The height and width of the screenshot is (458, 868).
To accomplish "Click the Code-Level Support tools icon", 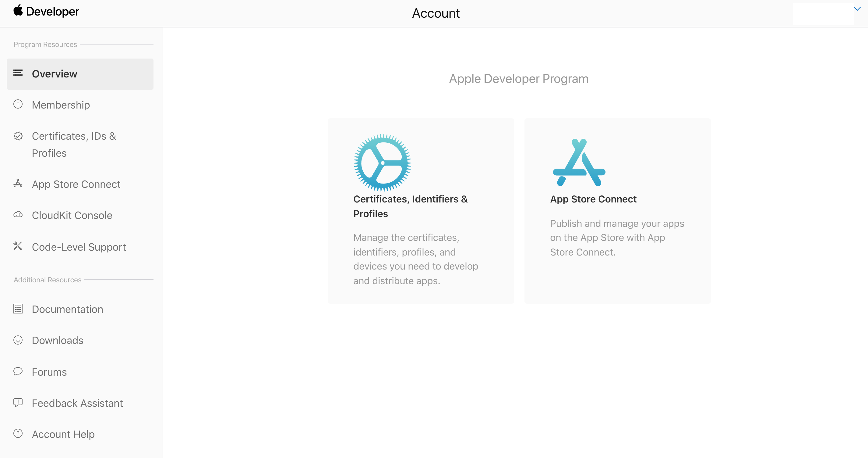I will pyautogui.click(x=18, y=246).
